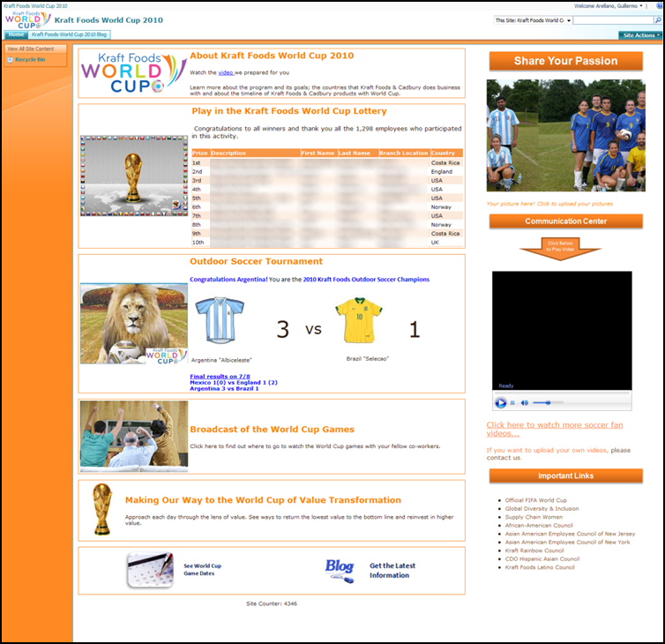
Task: Open Supply Chain Women link
Action: [534, 517]
